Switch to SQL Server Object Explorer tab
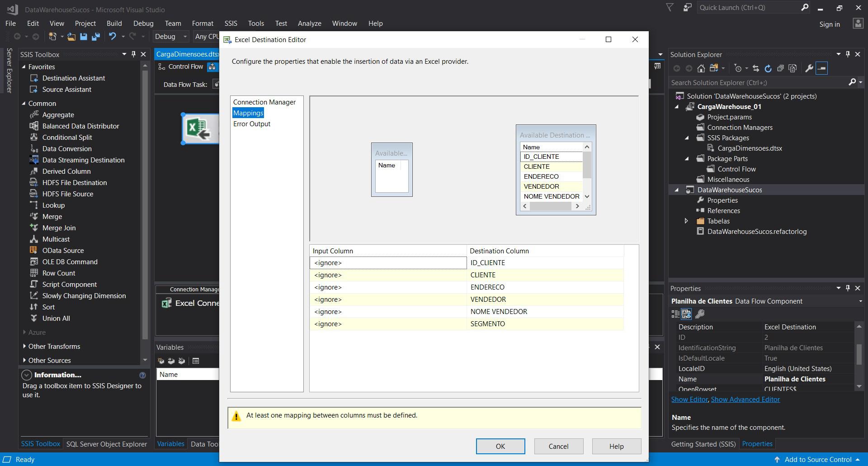868x466 pixels. pos(107,444)
